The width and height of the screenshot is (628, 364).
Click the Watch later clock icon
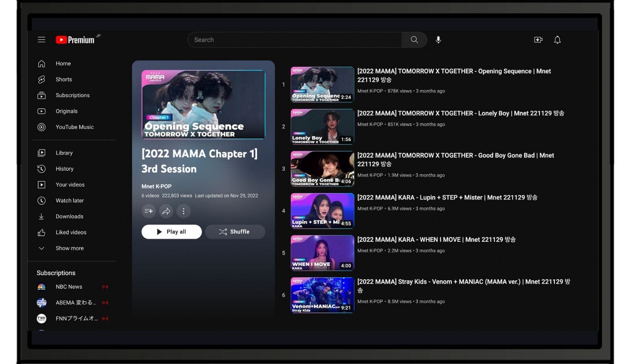pyautogui.click(x=41, y=200)
